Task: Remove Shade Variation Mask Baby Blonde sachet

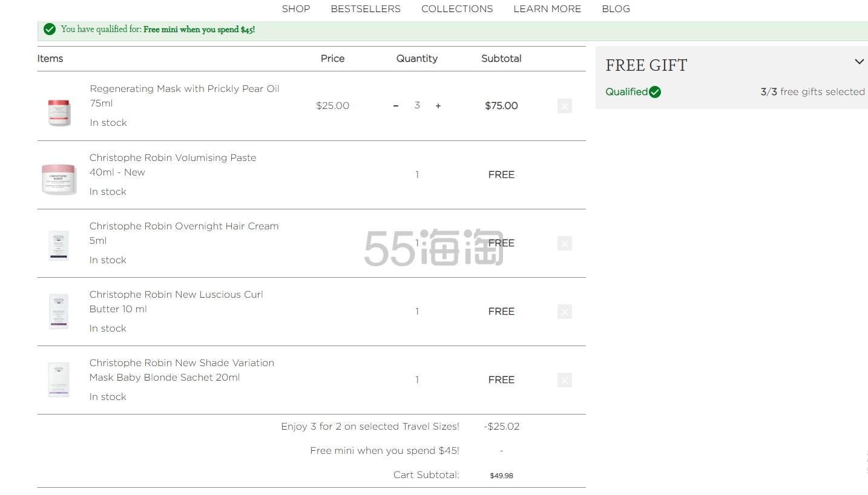Action: 564,380
